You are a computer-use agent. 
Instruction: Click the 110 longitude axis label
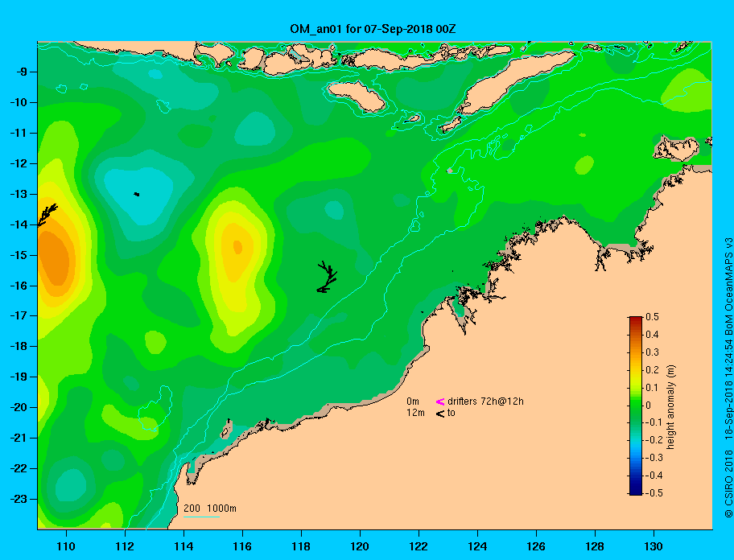click(66, 546)
